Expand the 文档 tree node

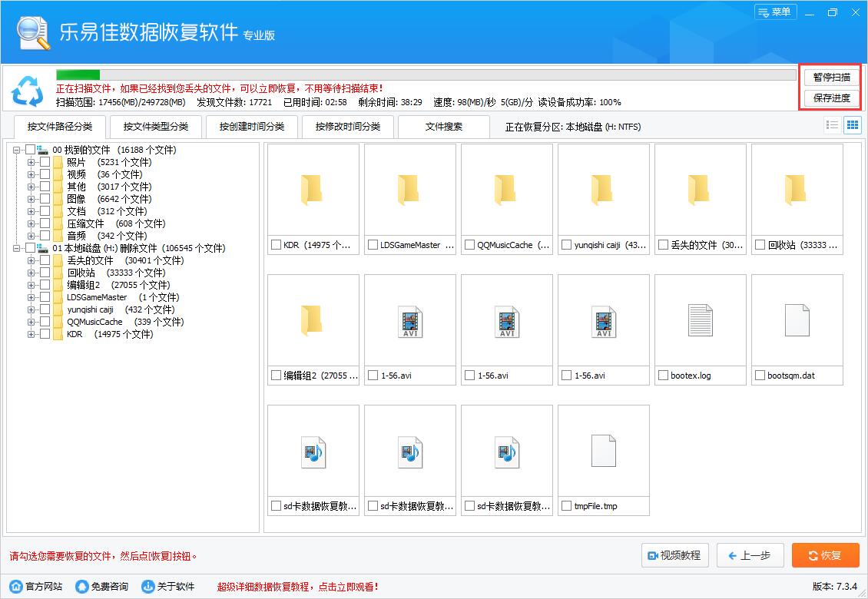click(x=31, y=211)
